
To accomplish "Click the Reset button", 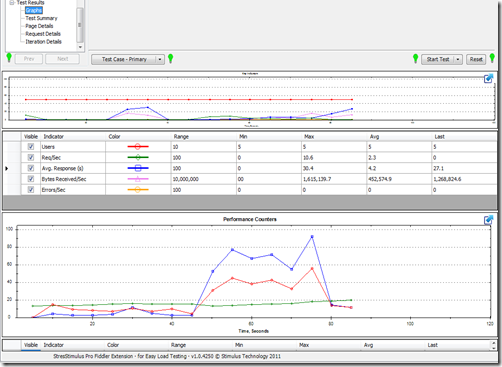I will click(476, 59).
